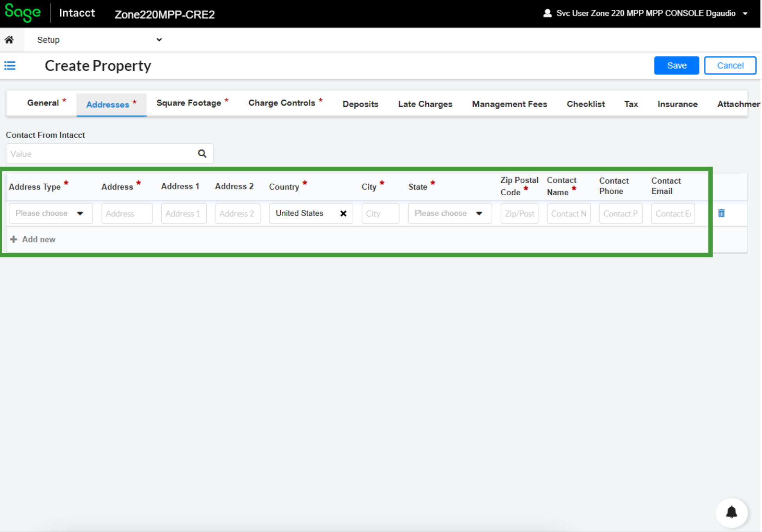Click the plus icon next to Add new
Screen dimensions: 762x532
(x=14, y=239)
